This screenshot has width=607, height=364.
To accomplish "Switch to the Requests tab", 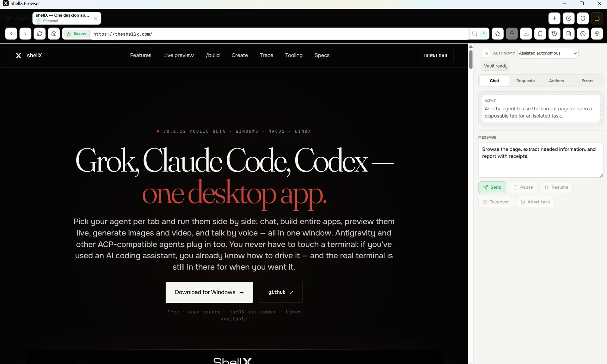I will pos(525,81).
